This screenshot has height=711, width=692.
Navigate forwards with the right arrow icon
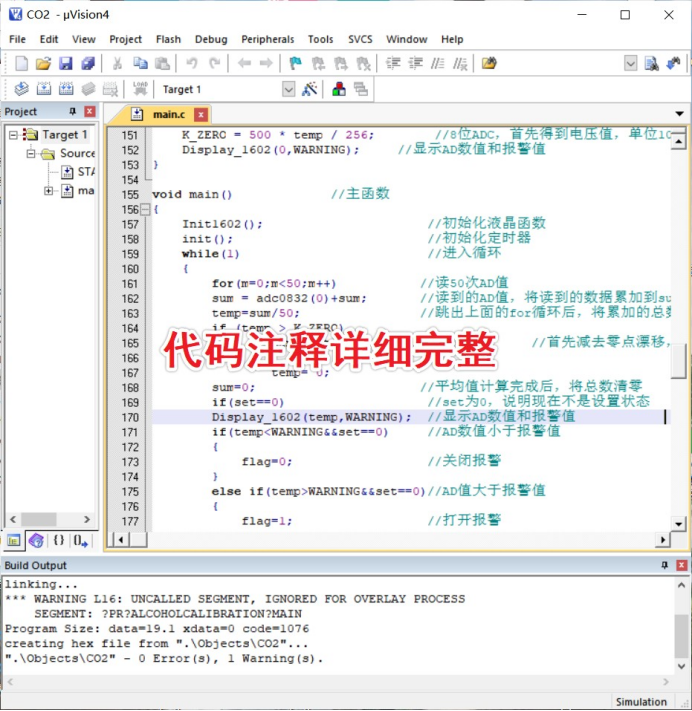tap(266, 63)
